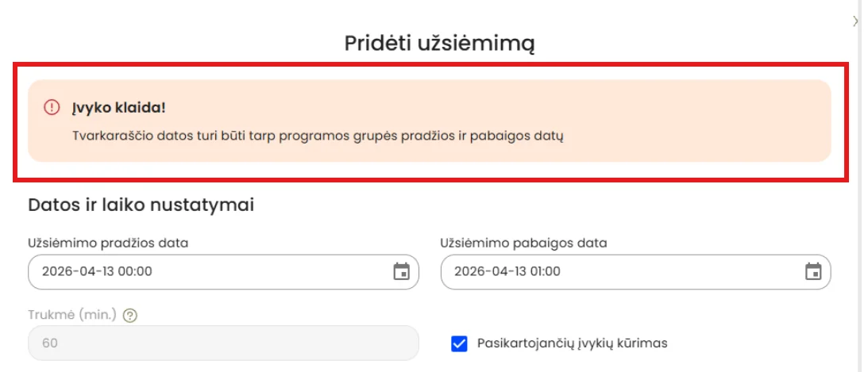Click the Užsiėmimo pradžios data label
Screen dimensions: 868x372
pyautogui.click(x=108, y=243)
